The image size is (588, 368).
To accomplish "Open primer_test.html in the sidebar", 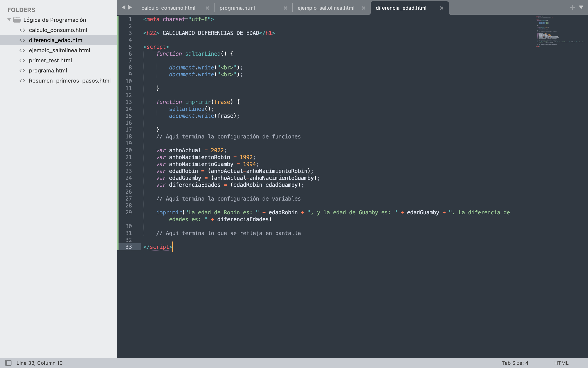I will [50, 60].
